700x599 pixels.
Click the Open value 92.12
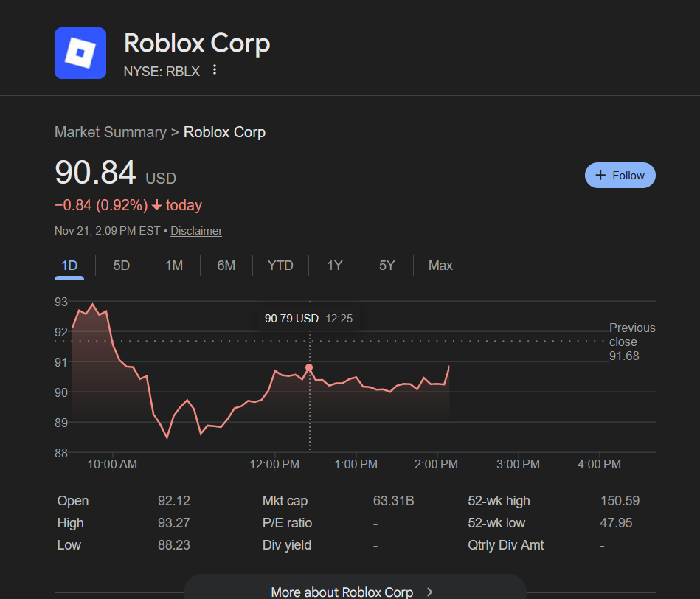(x=173, y=501)
